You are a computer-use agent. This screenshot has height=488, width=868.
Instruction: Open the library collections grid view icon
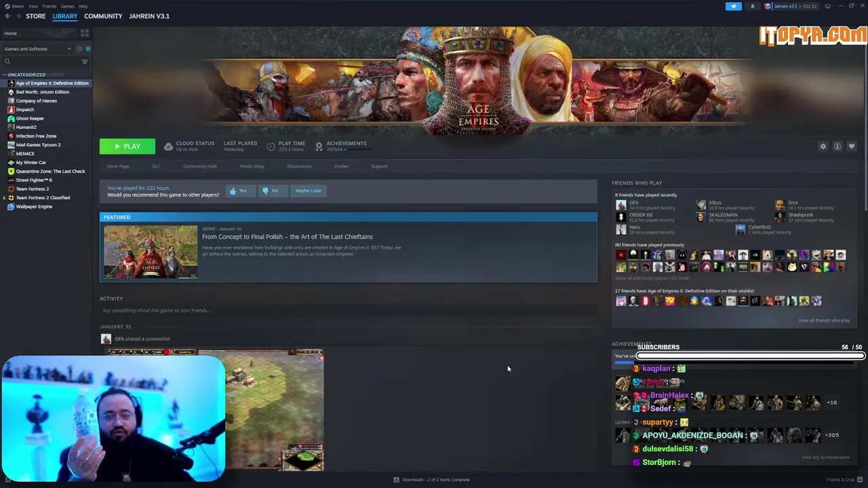(x=85, y=33)
